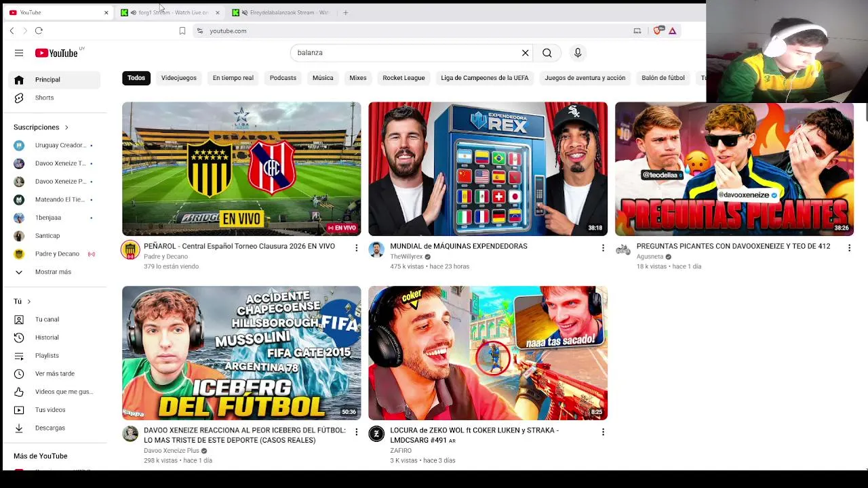
Task: Switch to the Elreydelabalanzaok Stream tab
Action: click(x=282, y=12)
